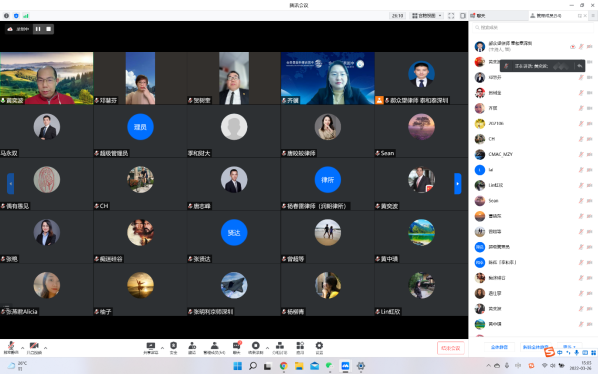Viewport: 598px width, 374px height.
Task: Toggle camera for CMAC_MZY in member list
Action: (x=590, y=154)
